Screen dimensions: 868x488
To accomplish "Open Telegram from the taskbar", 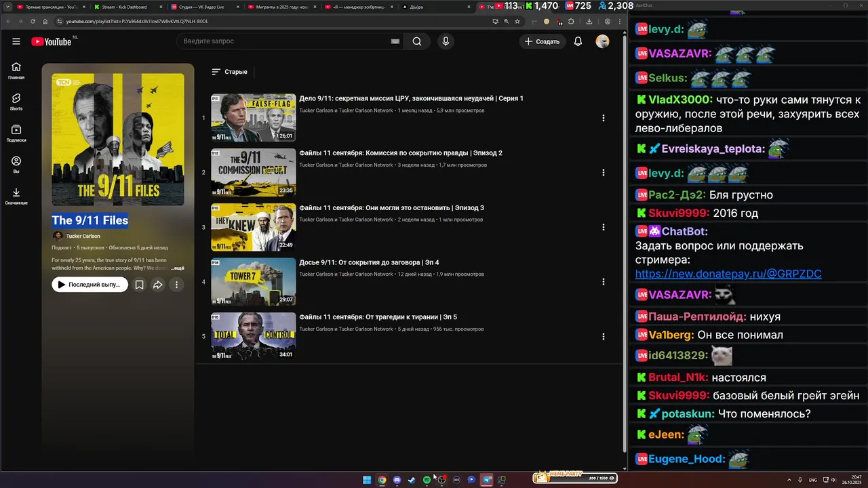I will pyautogui.click(x=486, y=480).
